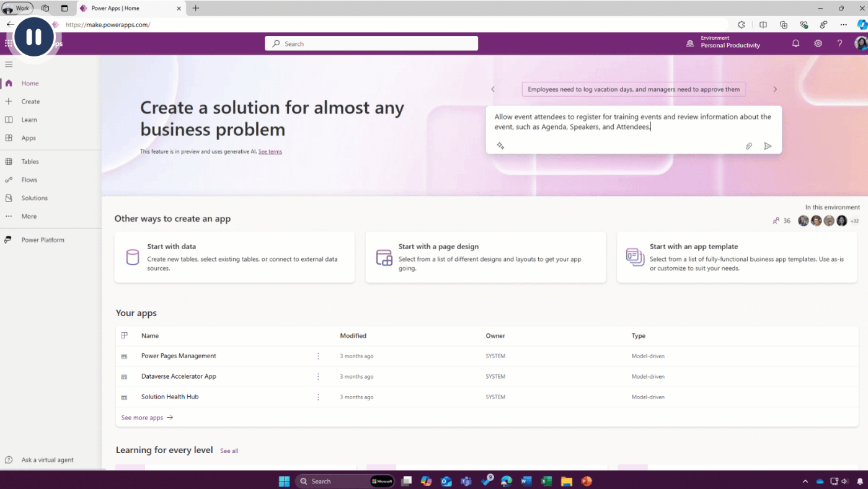This screenshot has height=489, width=868.
Task: Show the next prompt suggestion arrow
Action: click(775, 89)
